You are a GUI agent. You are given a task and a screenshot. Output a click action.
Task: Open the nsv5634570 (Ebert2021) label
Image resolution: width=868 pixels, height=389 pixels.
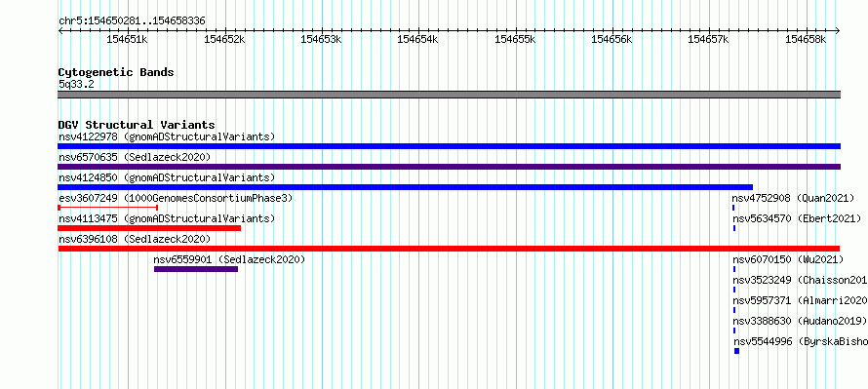[797, 218]
